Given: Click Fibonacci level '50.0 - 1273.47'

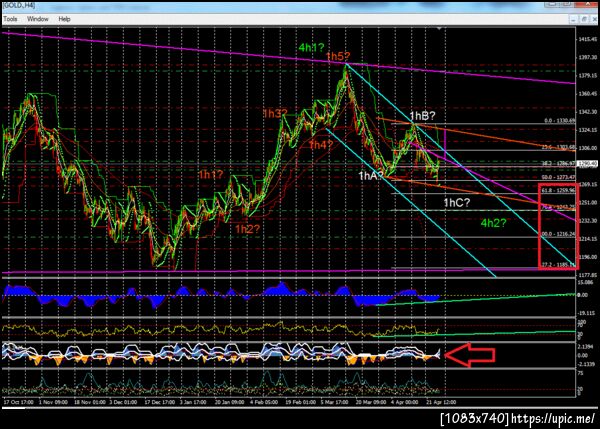Looking at the screenshot, I should tap(559, 177).
